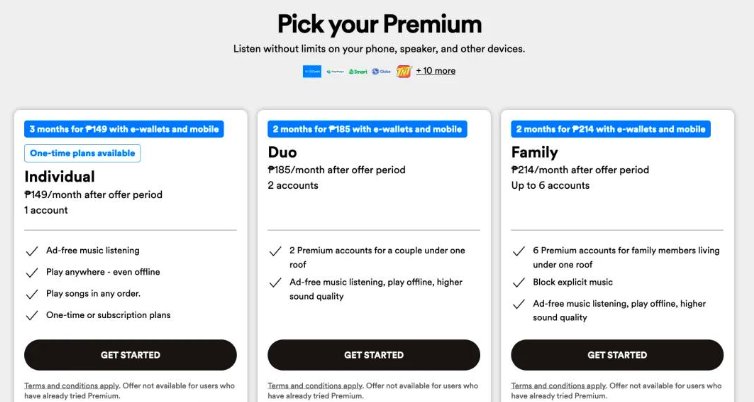
Task: Click the '2 months for ₱185' offer banner
Action: 367,129
